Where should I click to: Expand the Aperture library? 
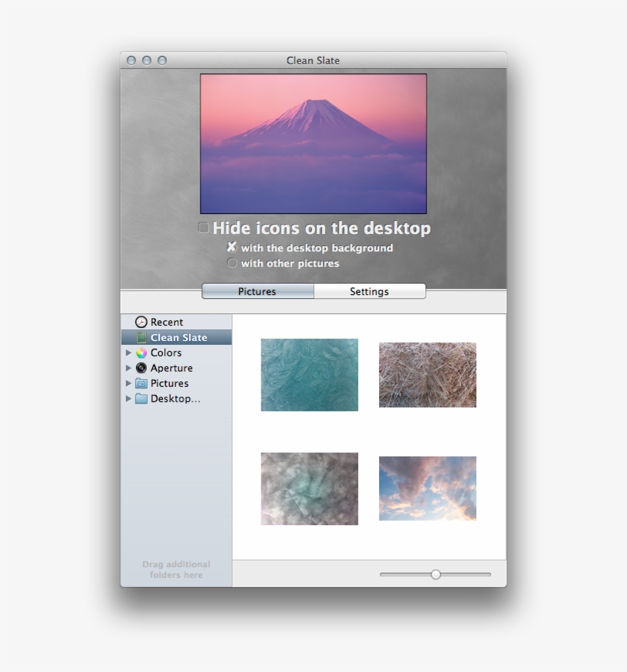click(130, 368)
